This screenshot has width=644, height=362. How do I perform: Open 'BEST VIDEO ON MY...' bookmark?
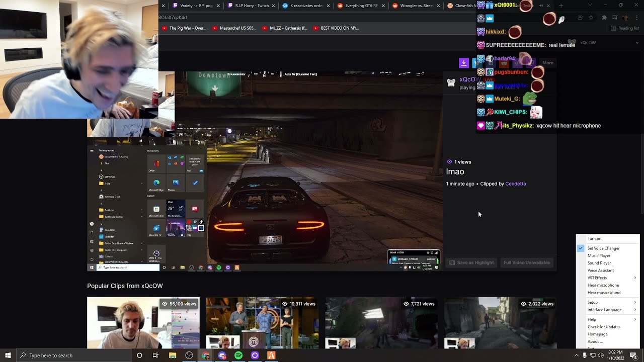point(336,28)
